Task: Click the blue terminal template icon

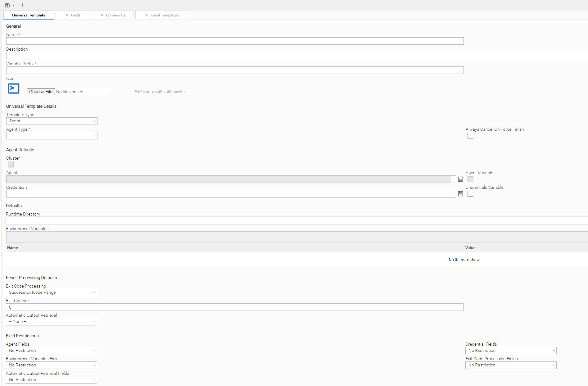Action: (14, 89)
